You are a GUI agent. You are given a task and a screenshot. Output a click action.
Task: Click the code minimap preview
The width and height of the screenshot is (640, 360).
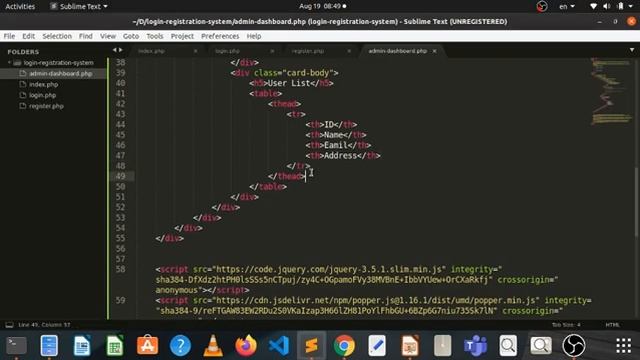(x=611, y=91)
